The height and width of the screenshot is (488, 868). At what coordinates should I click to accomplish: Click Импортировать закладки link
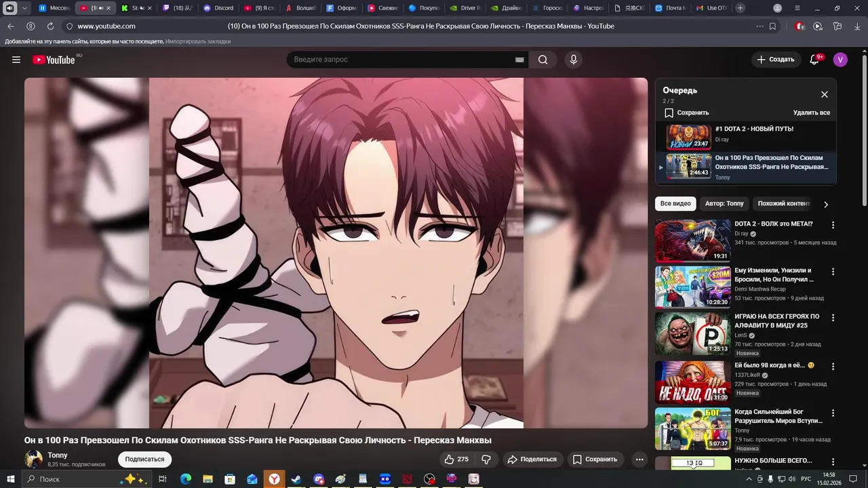point(198,41)
